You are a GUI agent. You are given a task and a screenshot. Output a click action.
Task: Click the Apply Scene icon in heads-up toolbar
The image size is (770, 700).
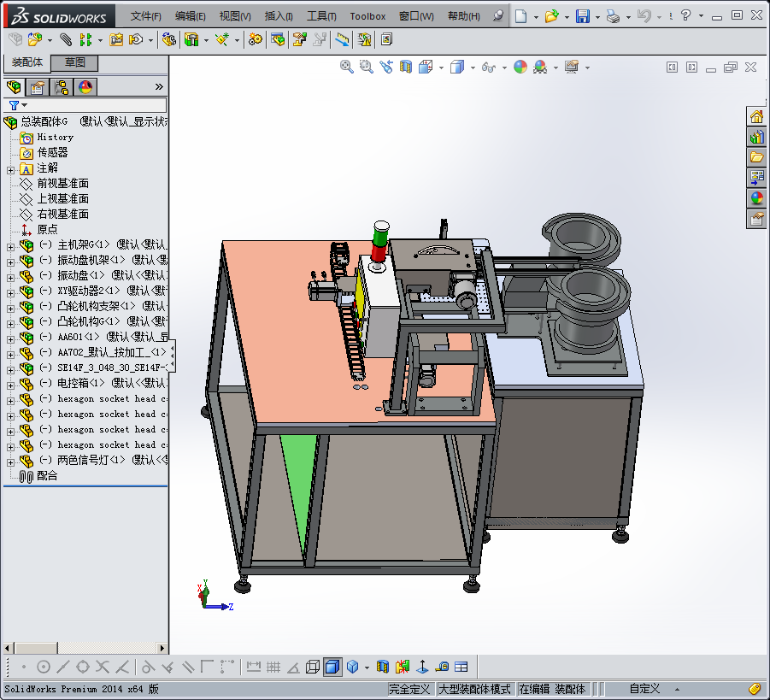click(x=540, y=67)
